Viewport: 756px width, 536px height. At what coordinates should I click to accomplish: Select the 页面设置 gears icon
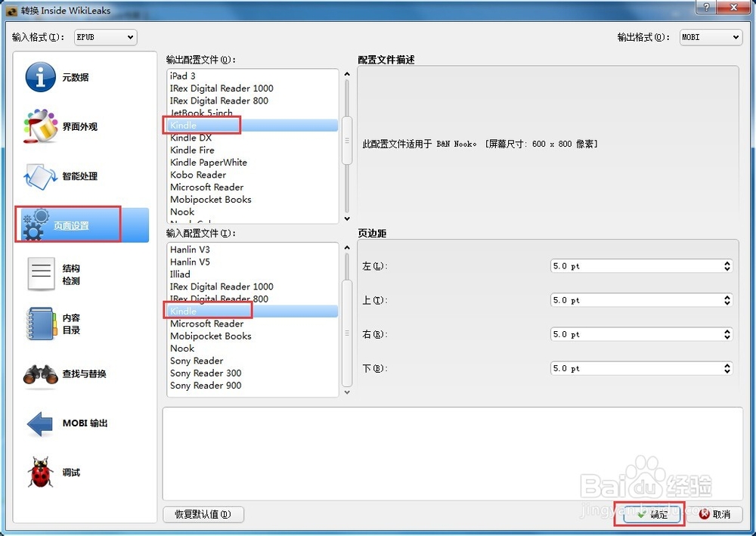pyautogui.click(x=36, y=225)
